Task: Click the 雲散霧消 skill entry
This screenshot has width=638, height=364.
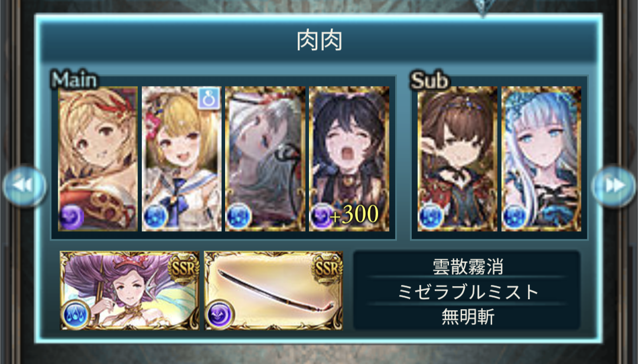Action: click(x=467, y=267)
